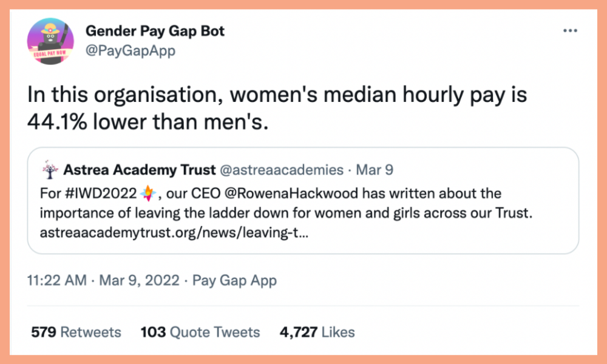Viewport: 607px width, 364px height.
Task: Click the main tweet text about 44.1%
Action: 277,109
